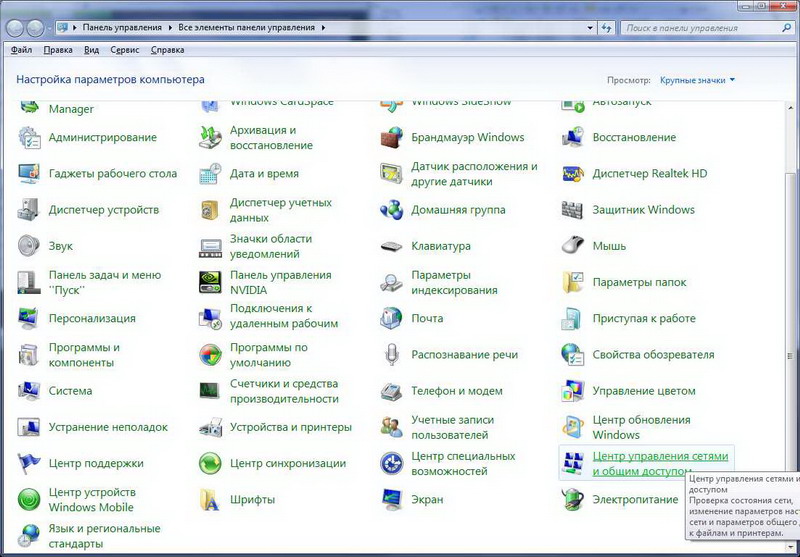This screenshot has width=800, height=557.
Task: Open Архивация и восстановление icon
Action: [210, 138]
